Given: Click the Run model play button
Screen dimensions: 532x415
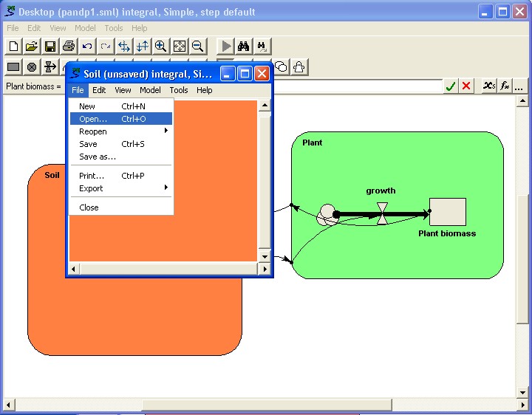Looking at the screenshot, I should 225,46.
